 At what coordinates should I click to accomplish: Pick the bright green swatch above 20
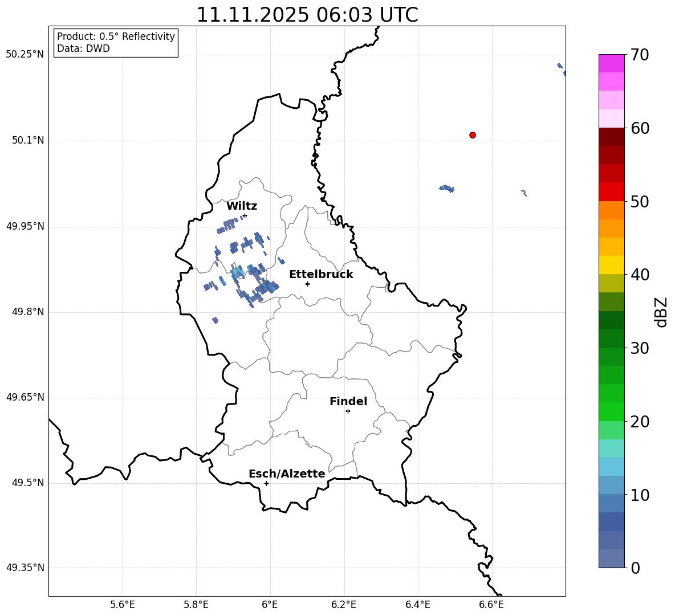(x=611, y=411)
